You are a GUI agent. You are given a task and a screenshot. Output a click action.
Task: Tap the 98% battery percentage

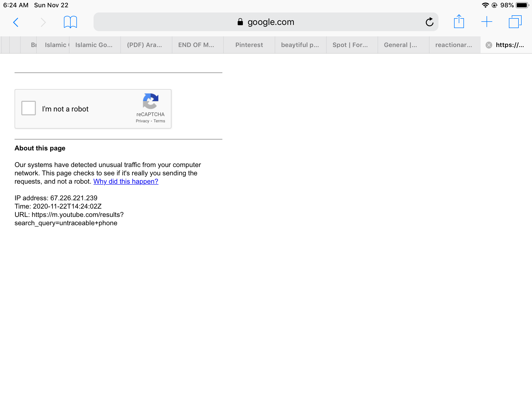[507, 5]
